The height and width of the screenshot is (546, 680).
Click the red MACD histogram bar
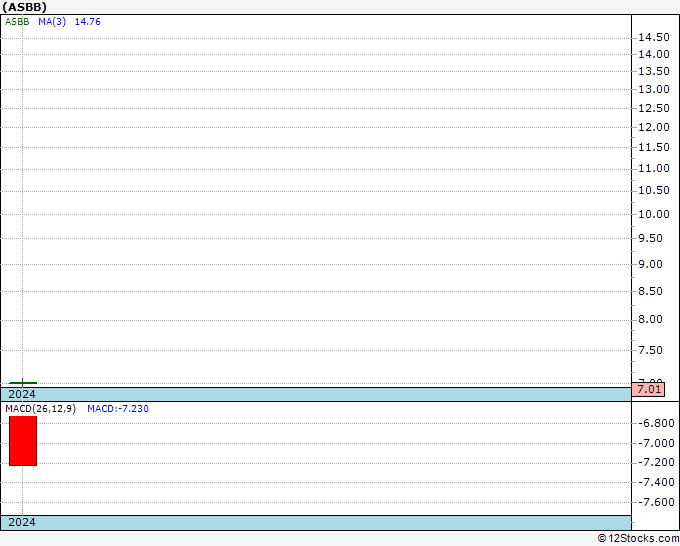[x=23, y=441]
